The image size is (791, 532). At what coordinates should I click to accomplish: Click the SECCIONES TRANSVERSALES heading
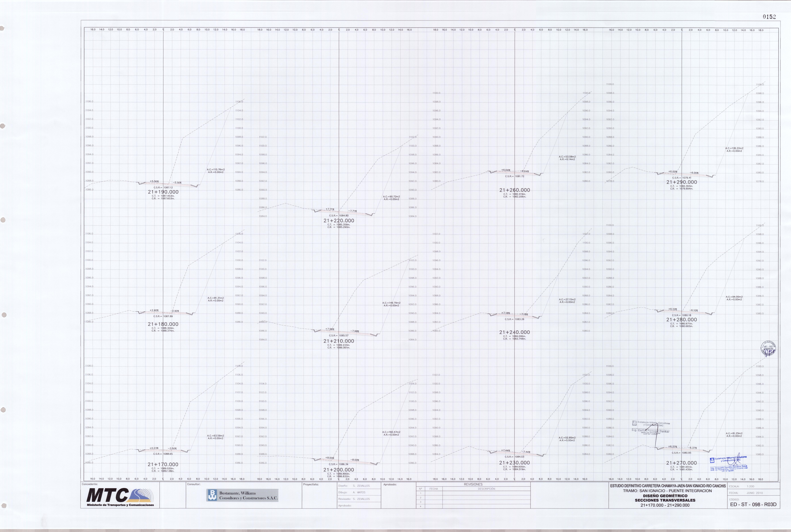click(x=665, y=501)
